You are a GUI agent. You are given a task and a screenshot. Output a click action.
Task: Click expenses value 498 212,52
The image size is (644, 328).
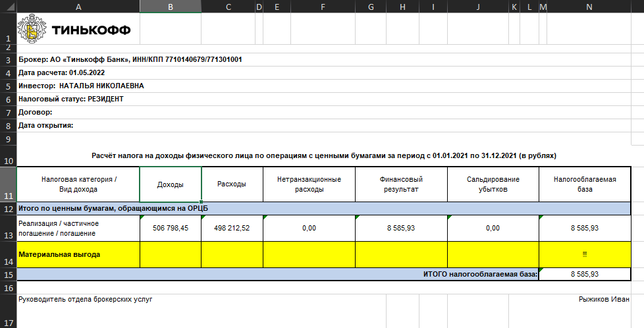(232, 228)
